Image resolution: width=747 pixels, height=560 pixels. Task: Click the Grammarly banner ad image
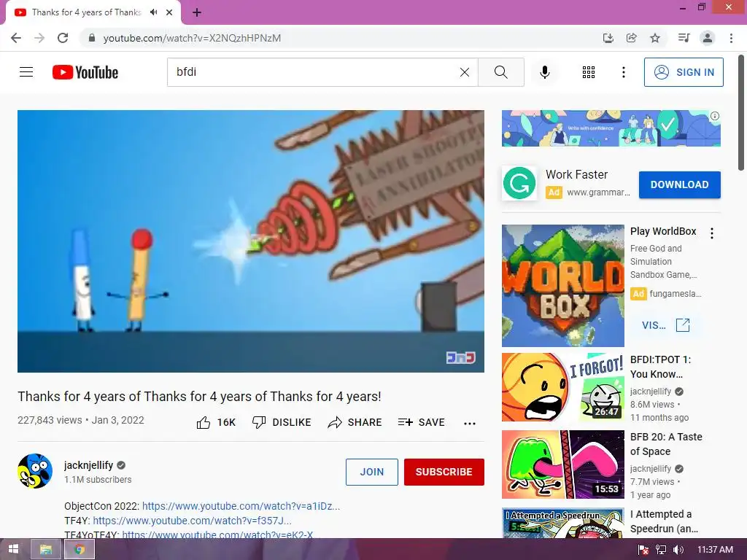click(611, 128)
